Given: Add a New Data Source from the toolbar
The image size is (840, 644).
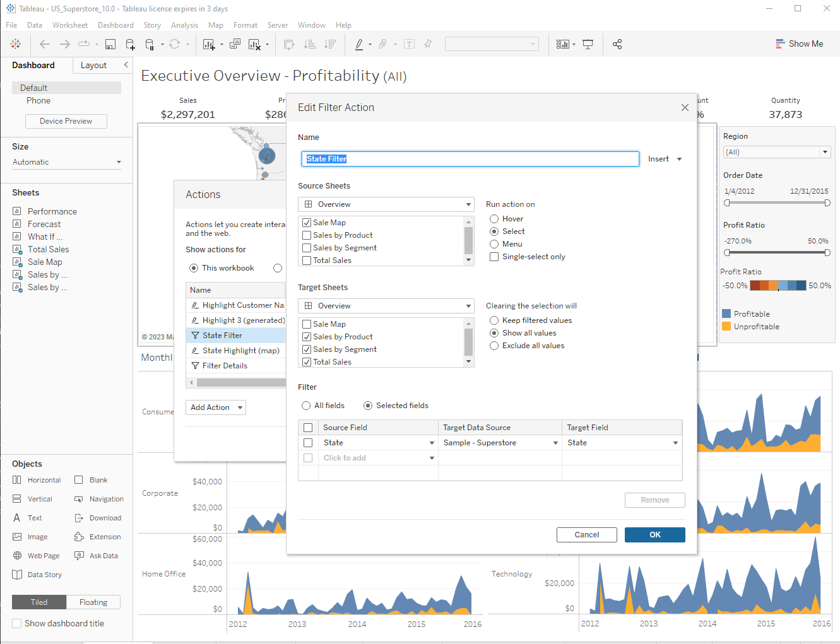Looking at the screenshot, I should click(129, 44).
